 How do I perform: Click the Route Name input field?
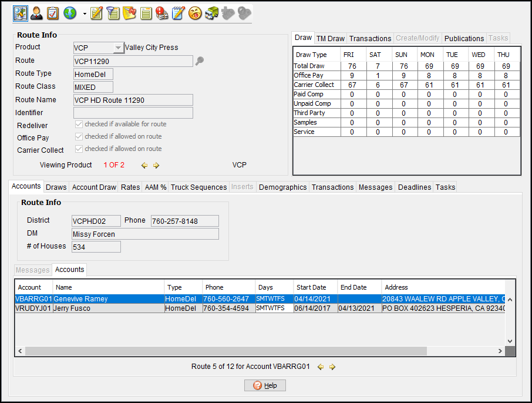click(133, 100)
